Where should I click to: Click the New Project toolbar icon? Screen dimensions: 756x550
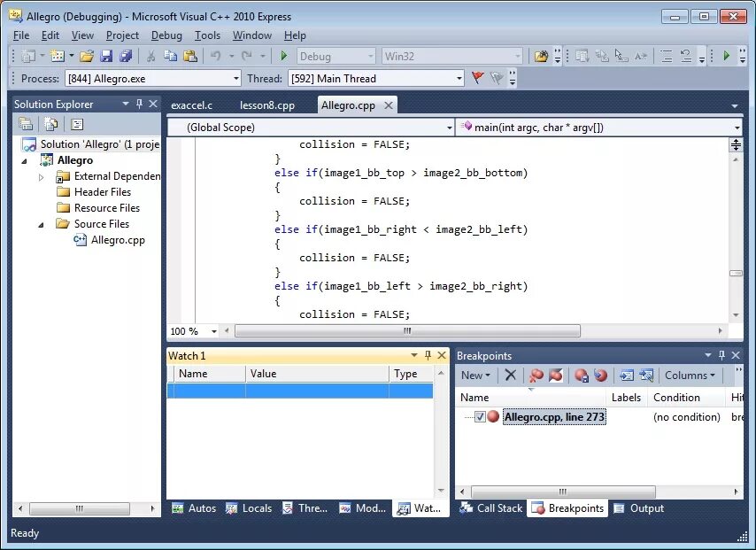[29, 57]
